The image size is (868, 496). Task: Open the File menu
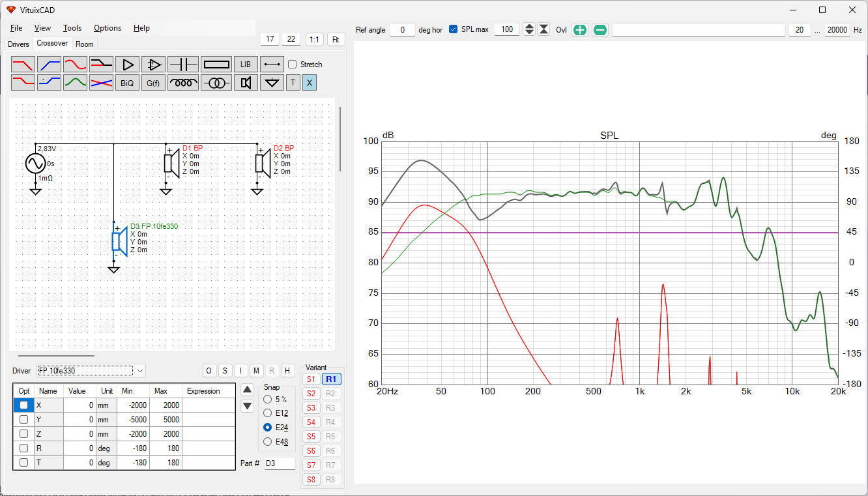(x=16, y=28)
